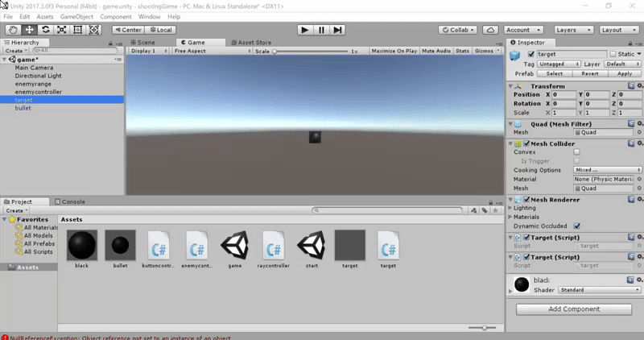Open the Cooking Options dropdown
The height and width of the screenshot is (340, 644).
coord(608,170)
